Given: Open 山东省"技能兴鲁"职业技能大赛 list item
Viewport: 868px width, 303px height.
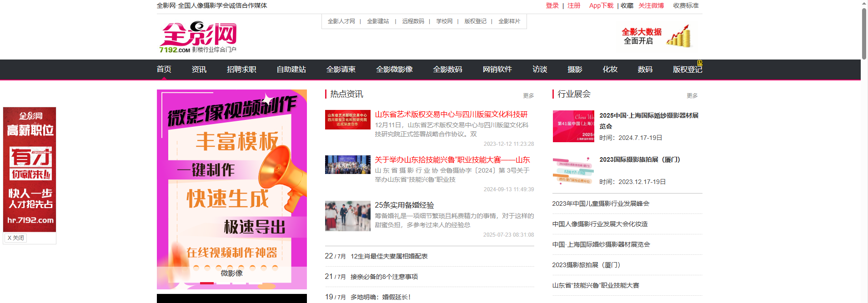Looking at the screenshot, I should point(596,285).
